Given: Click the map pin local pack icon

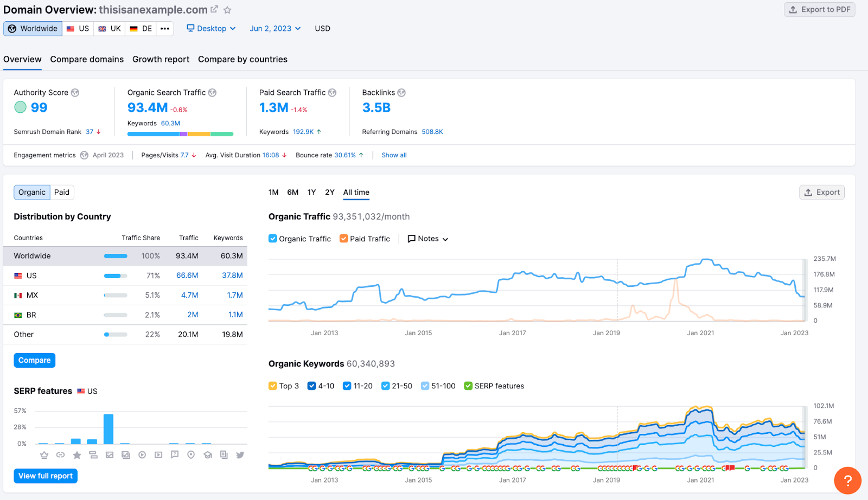Looking at the screenshot, I should tap(191, 455).
